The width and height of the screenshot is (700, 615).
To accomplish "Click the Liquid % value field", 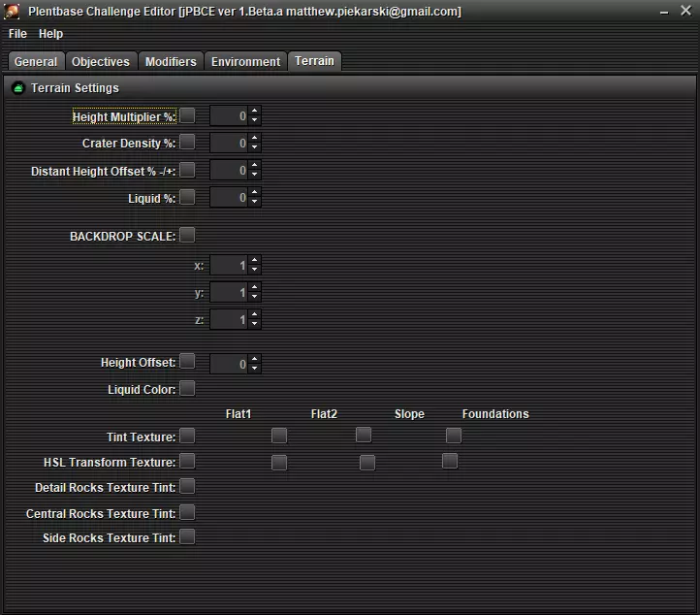I will [230, 198].
